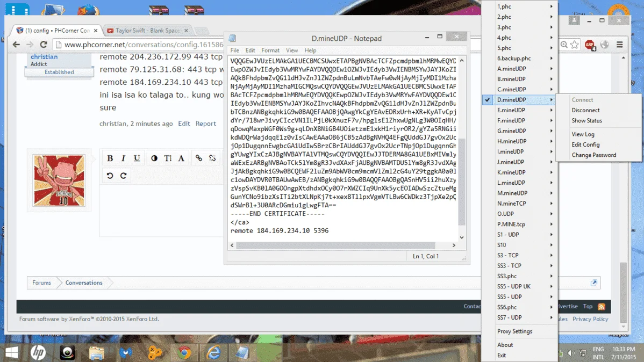Toggle italic in the forum editor
This screenshot has height=362, width=644.
point(123,158)
